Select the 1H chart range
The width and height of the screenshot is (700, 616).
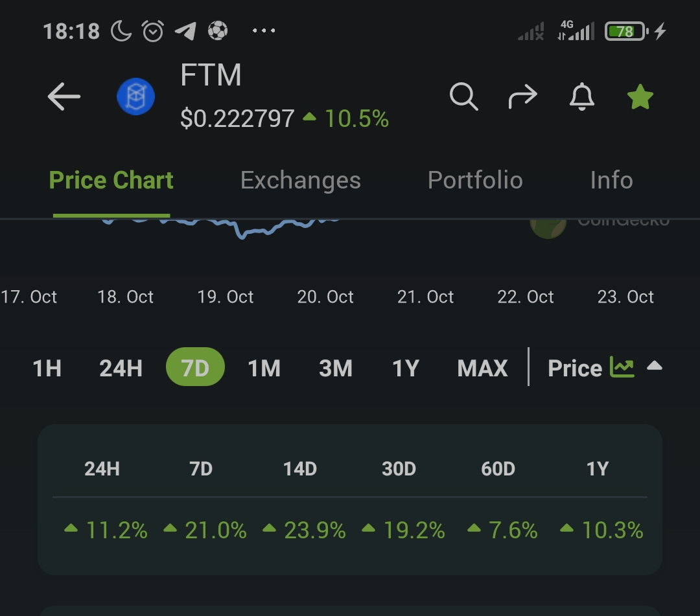[47, 369]
